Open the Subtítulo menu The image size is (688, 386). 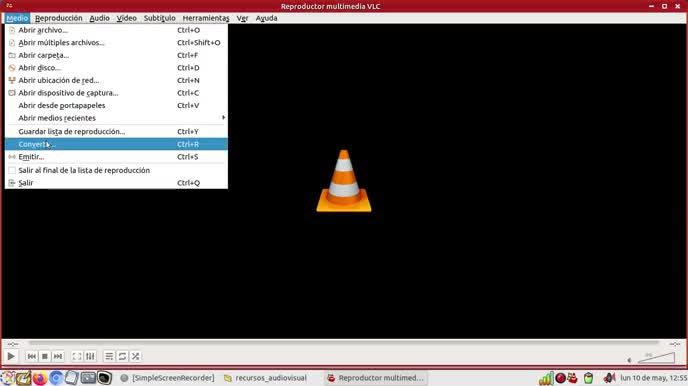pyautogui.click(x=160, y=18)
